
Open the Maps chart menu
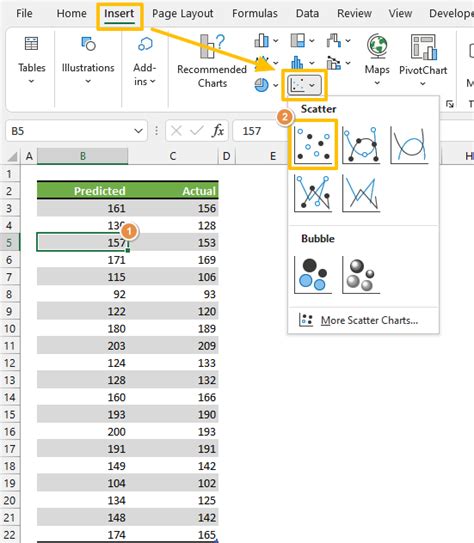tap(377, 60)
